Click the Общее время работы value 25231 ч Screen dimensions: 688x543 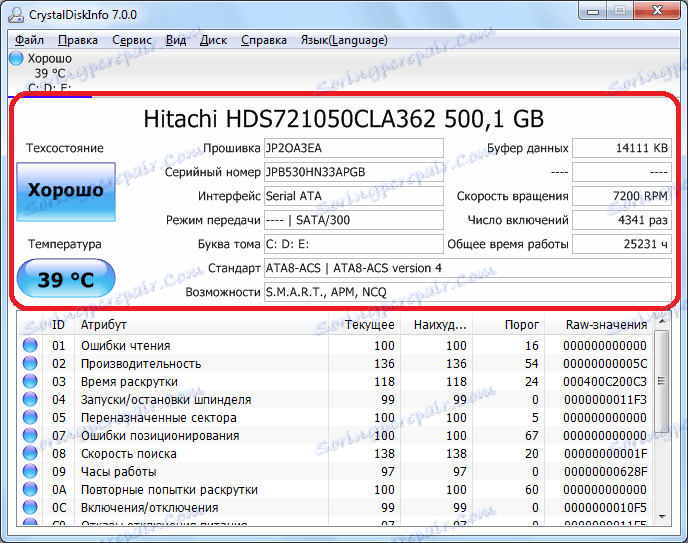tap(622, 244)
